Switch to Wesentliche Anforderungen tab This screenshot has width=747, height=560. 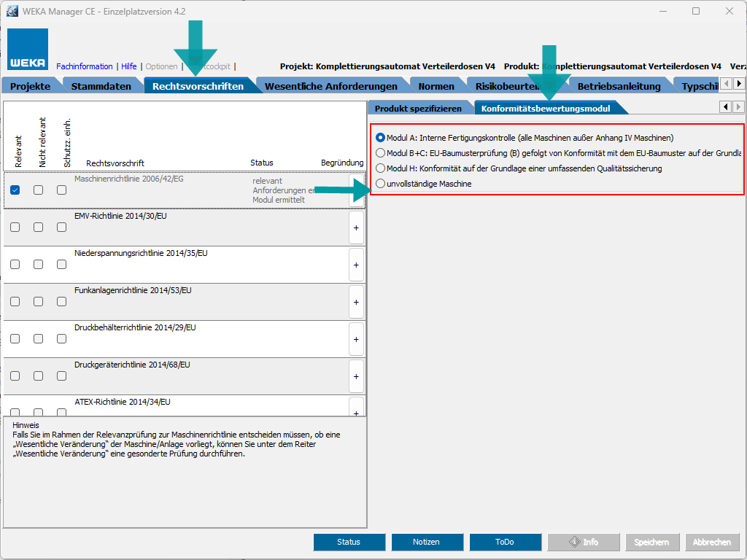click(330, 86)
